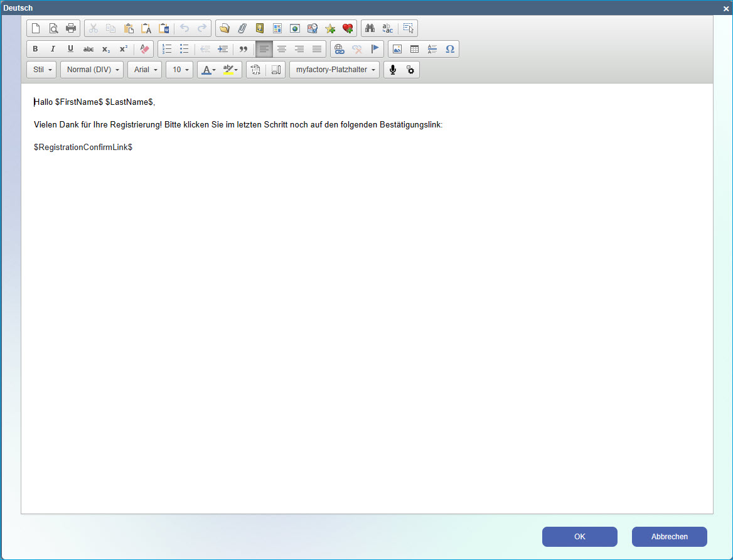
Task: Click the Unlink icon
Action: [357, 49]
